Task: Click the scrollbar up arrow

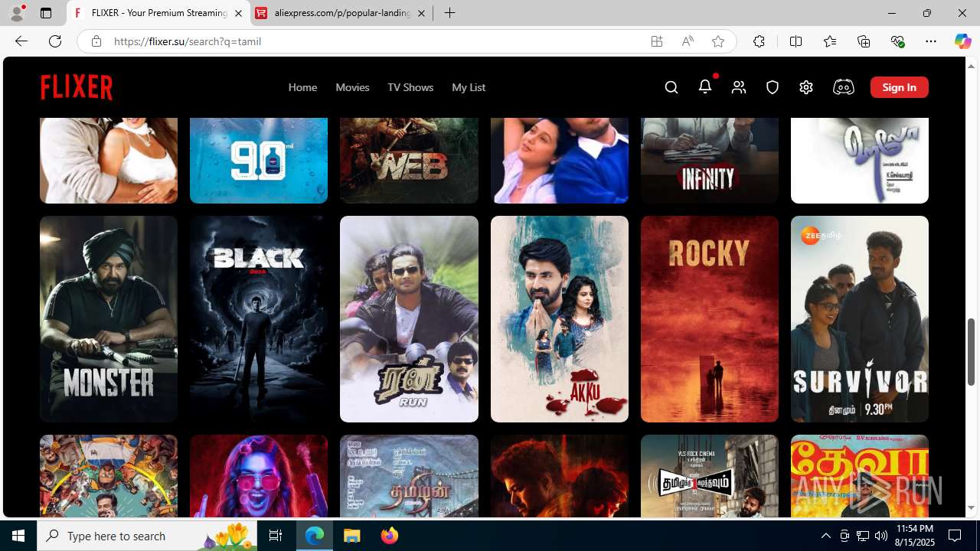Action: pyautogui.click(x=972, y=66)
